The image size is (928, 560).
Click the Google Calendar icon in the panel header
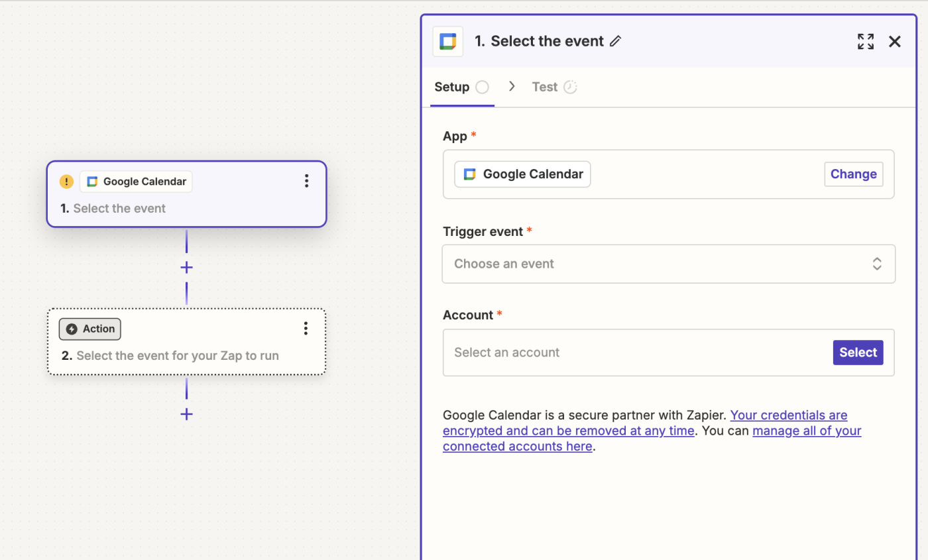(447, 42)
